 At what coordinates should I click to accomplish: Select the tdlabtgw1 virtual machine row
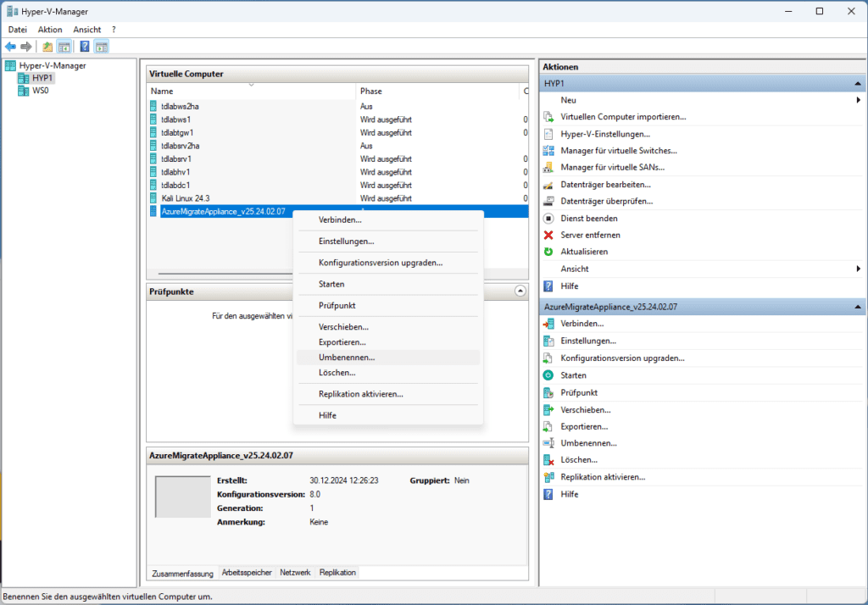(337, 133)
